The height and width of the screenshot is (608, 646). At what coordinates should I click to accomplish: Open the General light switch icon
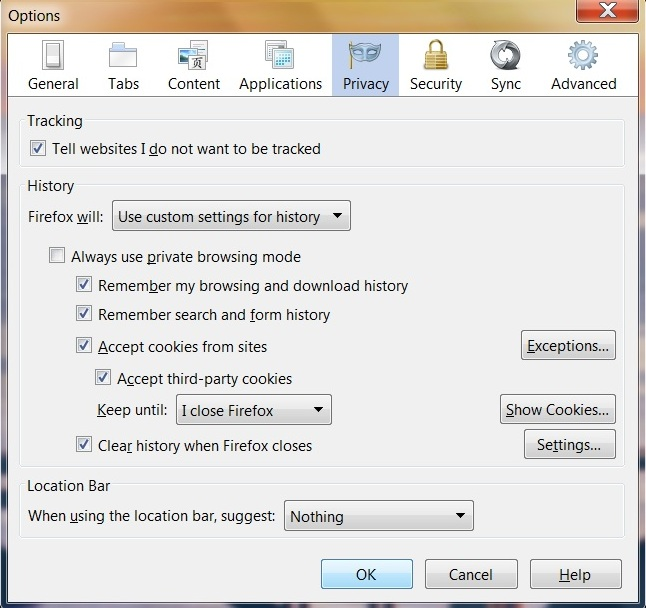pos(53,55)
